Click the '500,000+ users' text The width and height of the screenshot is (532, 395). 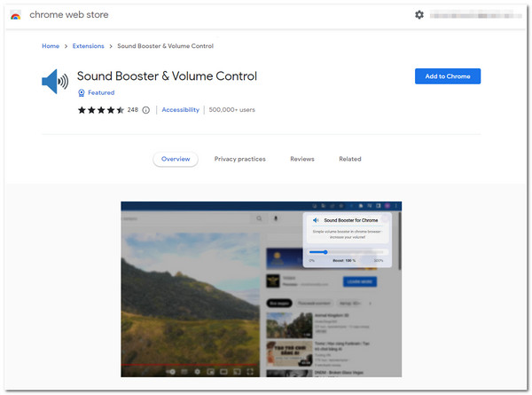(231, 110)
